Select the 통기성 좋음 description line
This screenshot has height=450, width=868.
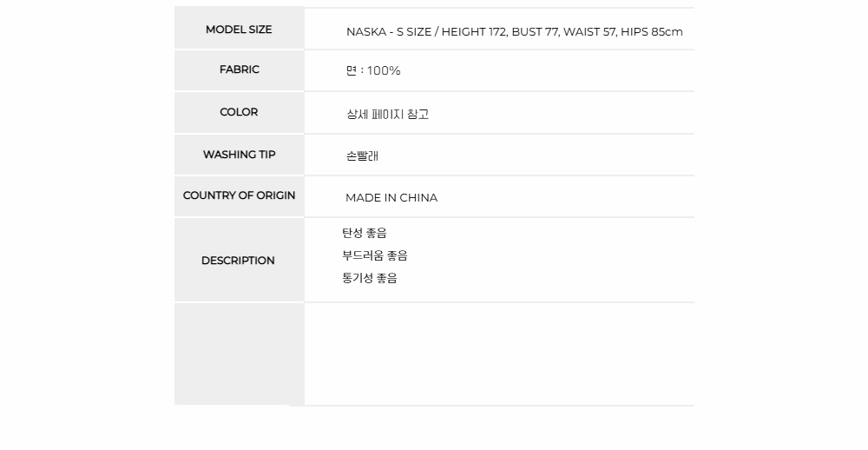click(370, 278)
